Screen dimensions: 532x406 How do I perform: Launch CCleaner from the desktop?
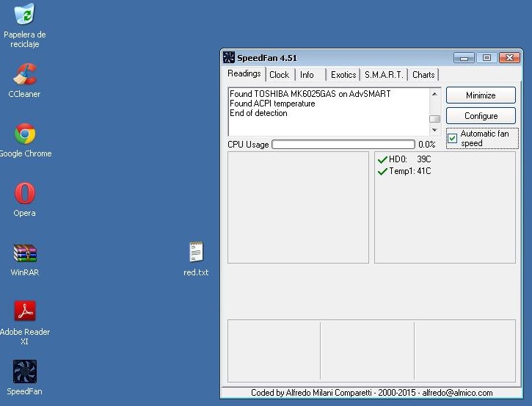tap(25, 75)
